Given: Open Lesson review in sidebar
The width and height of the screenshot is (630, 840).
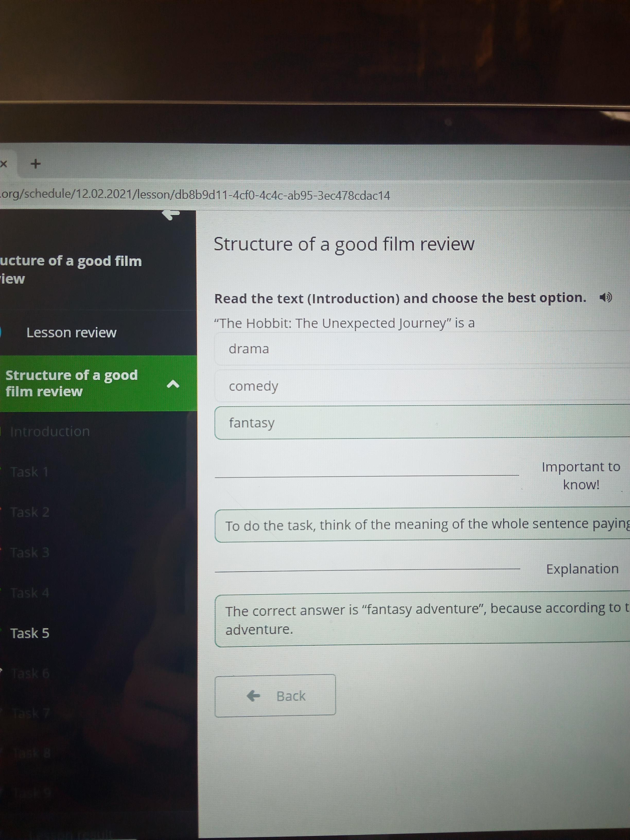Looking at the screenshot, I should pyautogui.click(x=71, y=333).
